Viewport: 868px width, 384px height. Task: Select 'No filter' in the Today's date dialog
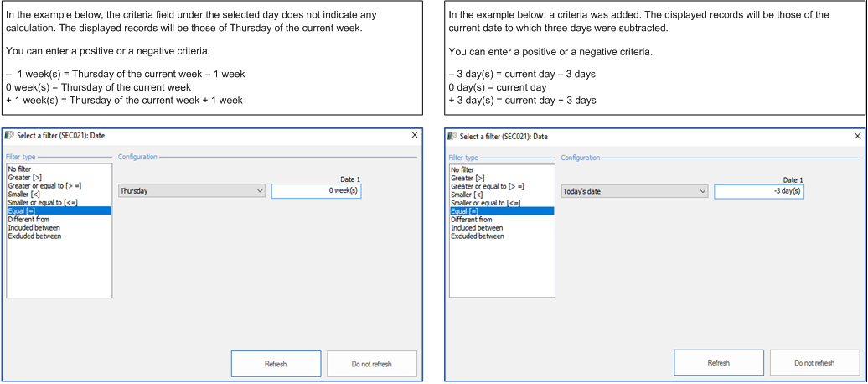[x=502, y=169]
